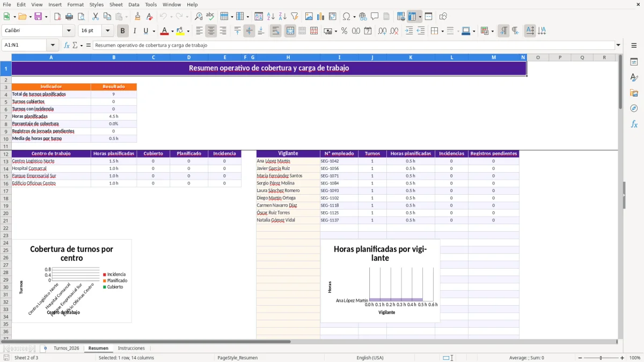Image resolution: width=644 pixels, height=362 pixels.
Task: Click the Format as Percent icon
Action: coord(345,31)
